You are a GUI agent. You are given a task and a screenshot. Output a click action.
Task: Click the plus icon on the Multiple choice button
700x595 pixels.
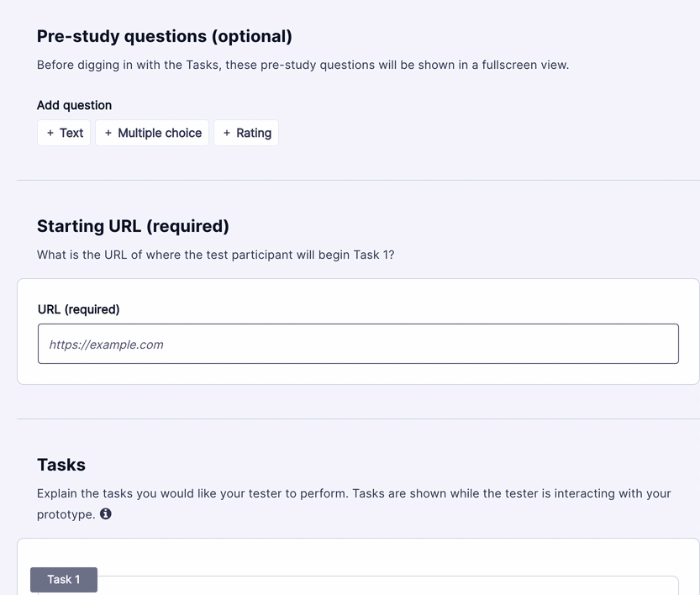point(108,133)
